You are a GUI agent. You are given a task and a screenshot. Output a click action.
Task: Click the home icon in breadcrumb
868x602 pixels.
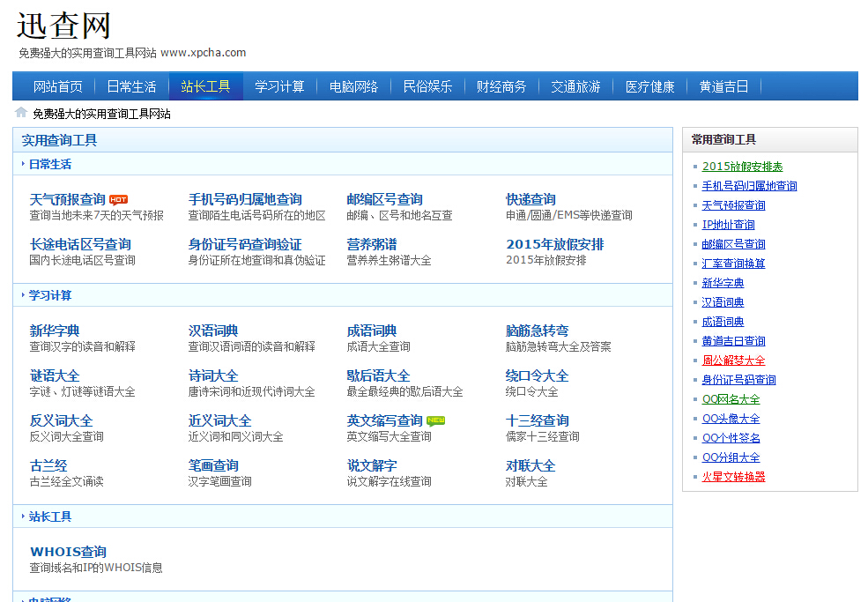[x=21, y=113]
